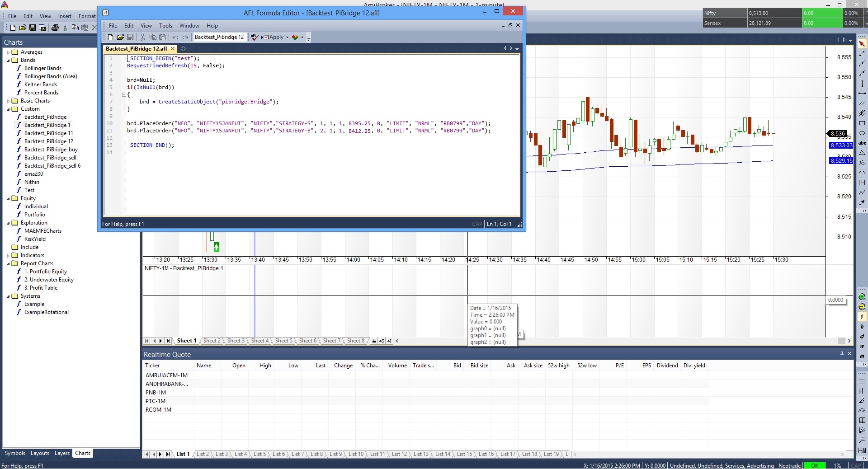Viewport: 868px width, 469px height.
Task: Select the arc drawing tool
Action: coord(862,173)
